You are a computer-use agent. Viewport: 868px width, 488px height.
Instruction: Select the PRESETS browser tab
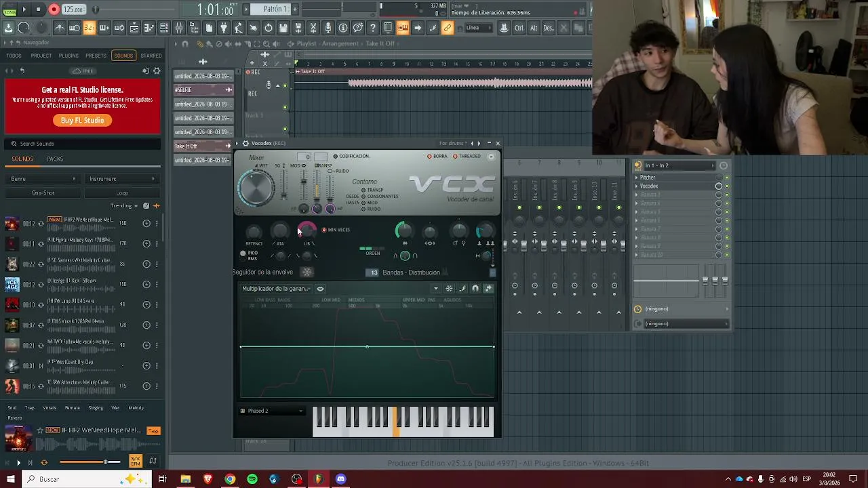pyautogui.click(x=96, y=56)
